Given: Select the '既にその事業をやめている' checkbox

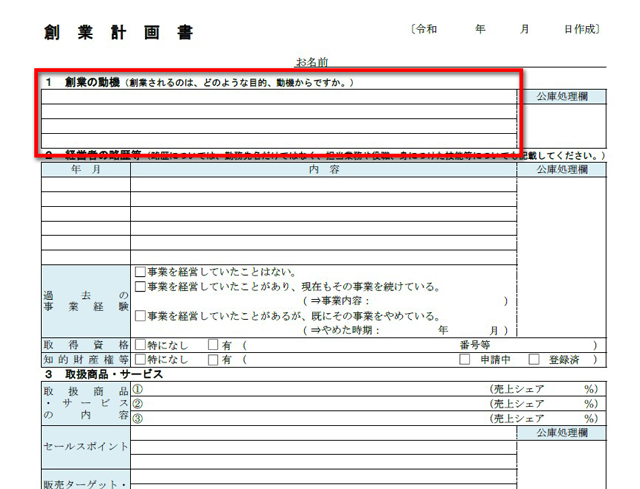Looking at the screenshot, I should pos(139,316).
